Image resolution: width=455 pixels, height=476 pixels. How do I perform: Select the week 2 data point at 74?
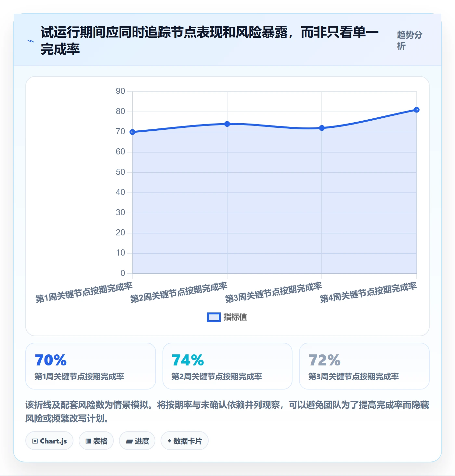[227, 124]
